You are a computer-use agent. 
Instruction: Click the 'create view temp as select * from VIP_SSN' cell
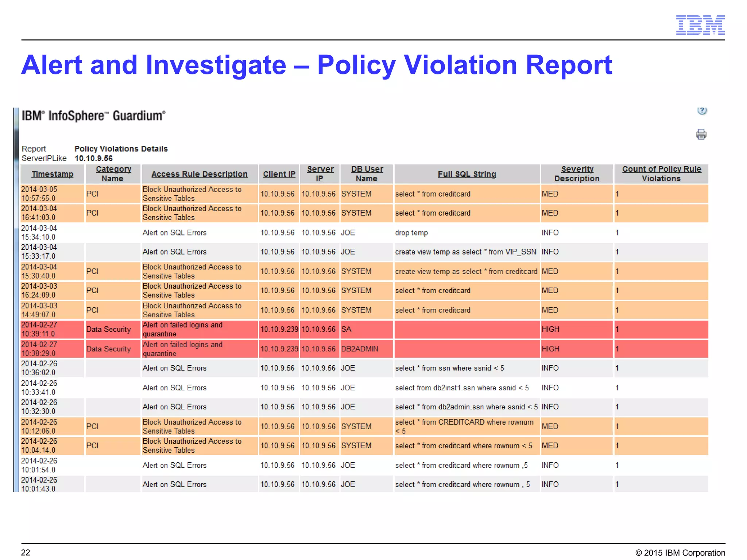[465, 252]
